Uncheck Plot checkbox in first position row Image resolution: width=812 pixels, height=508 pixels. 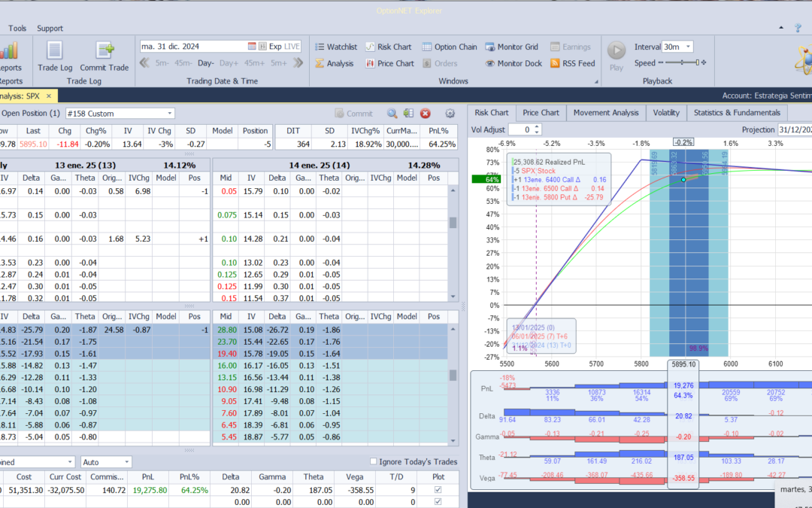pyautogui.click(x=439, y=490)
